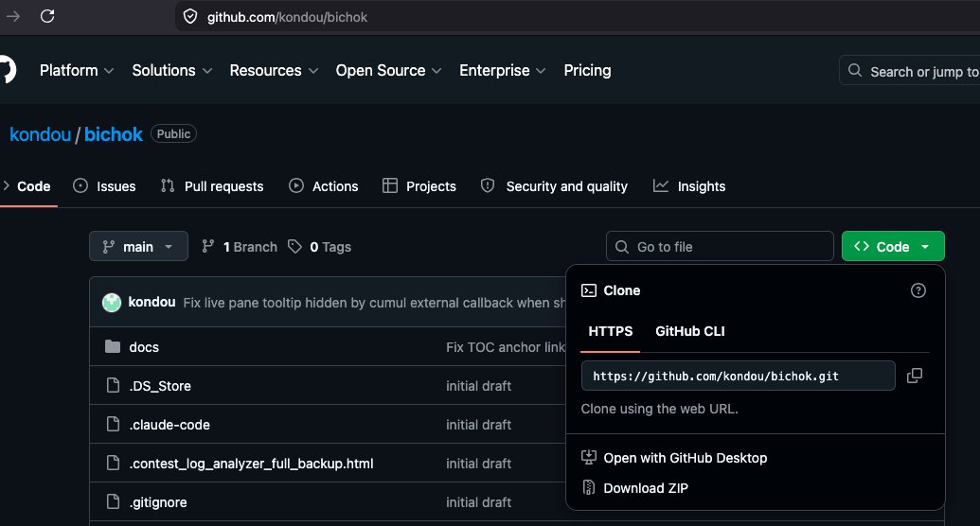Click the Go to file search field
The image size is (980, 526).
coord(720,247)
